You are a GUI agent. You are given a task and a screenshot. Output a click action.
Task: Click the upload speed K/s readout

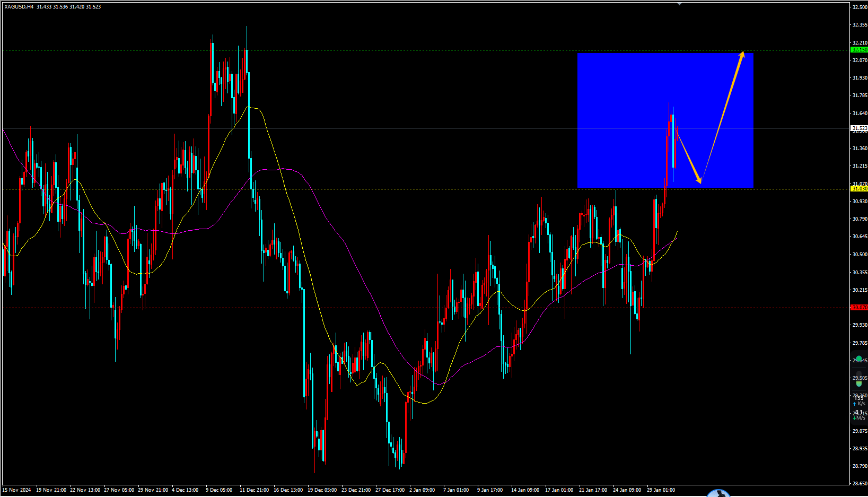[x=859, y=401]
